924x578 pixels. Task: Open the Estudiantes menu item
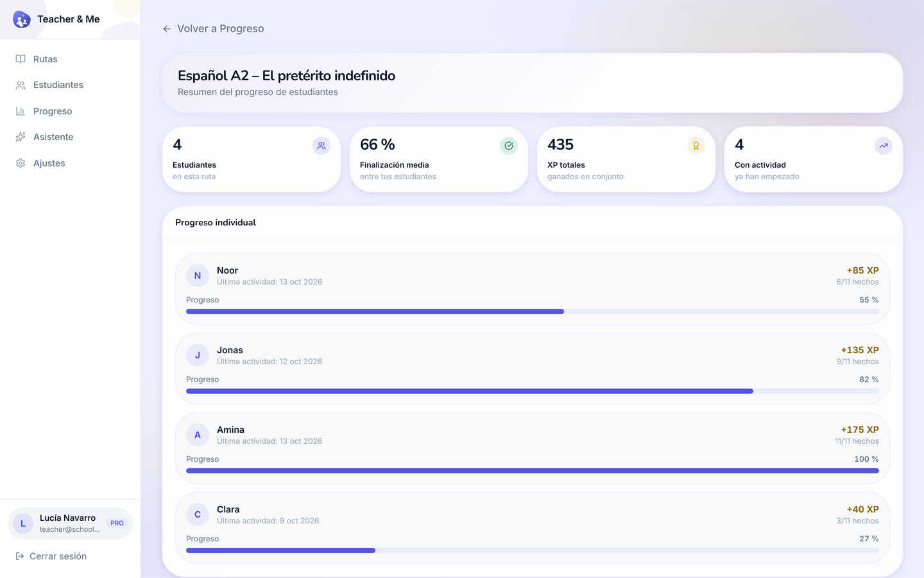point(70,85)
